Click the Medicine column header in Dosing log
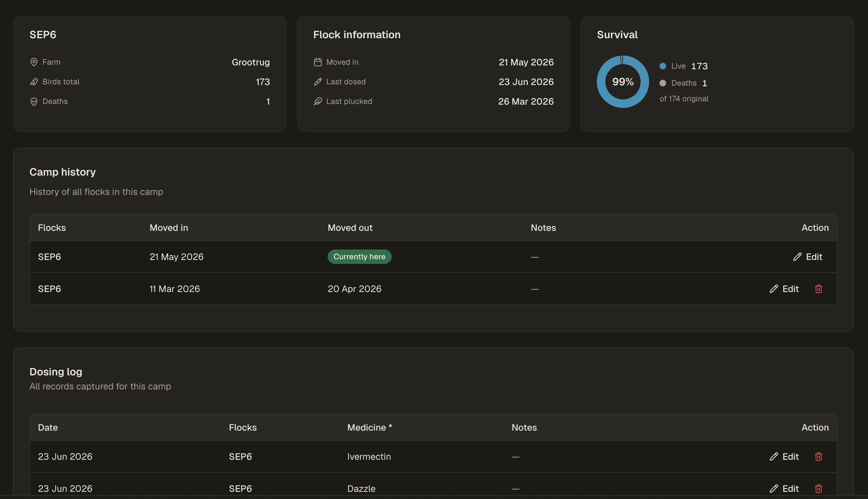The image size is (868, 499). click(x=369, y=427)
